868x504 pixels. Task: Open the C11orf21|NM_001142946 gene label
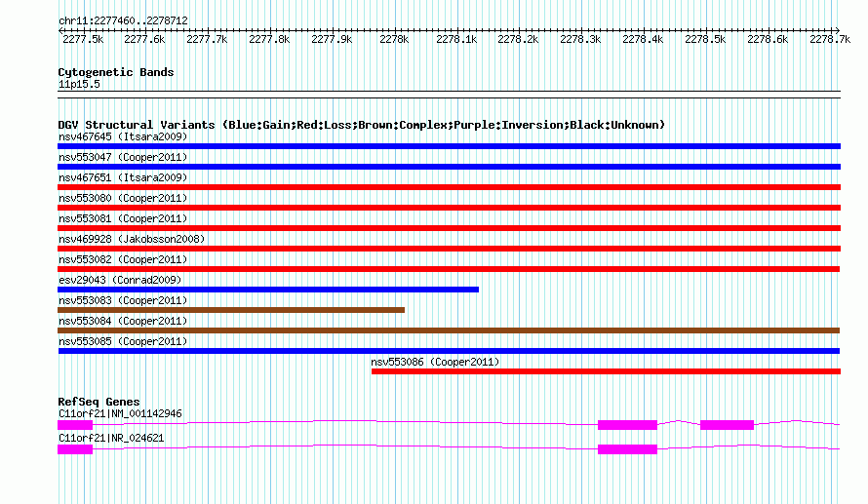tap(120, 413)
